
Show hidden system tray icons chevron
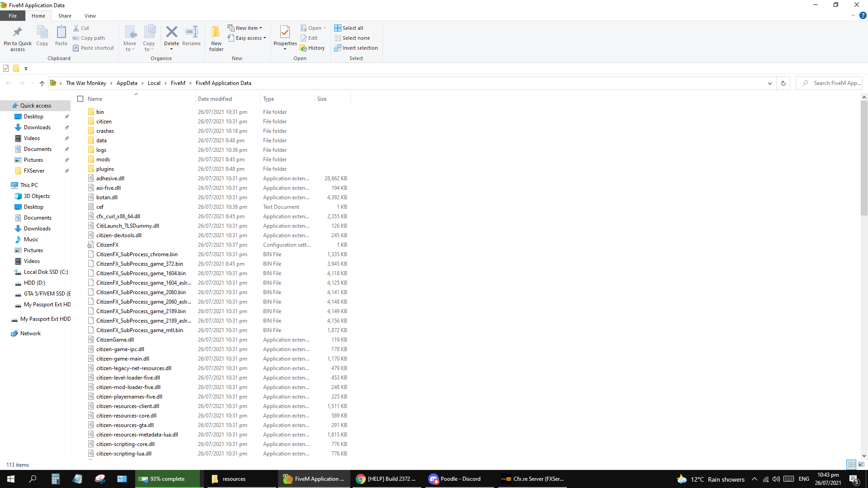click(x=754, y=479)
